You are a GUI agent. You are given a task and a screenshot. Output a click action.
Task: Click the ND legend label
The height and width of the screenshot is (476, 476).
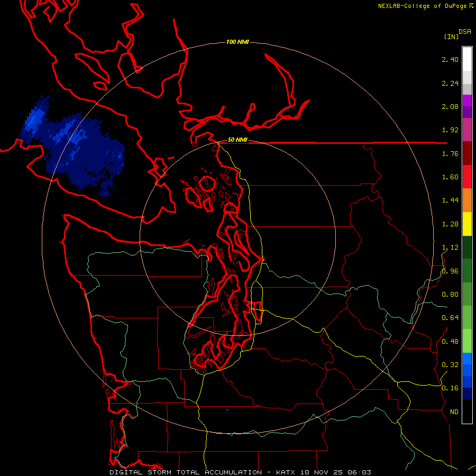(454, 412)
